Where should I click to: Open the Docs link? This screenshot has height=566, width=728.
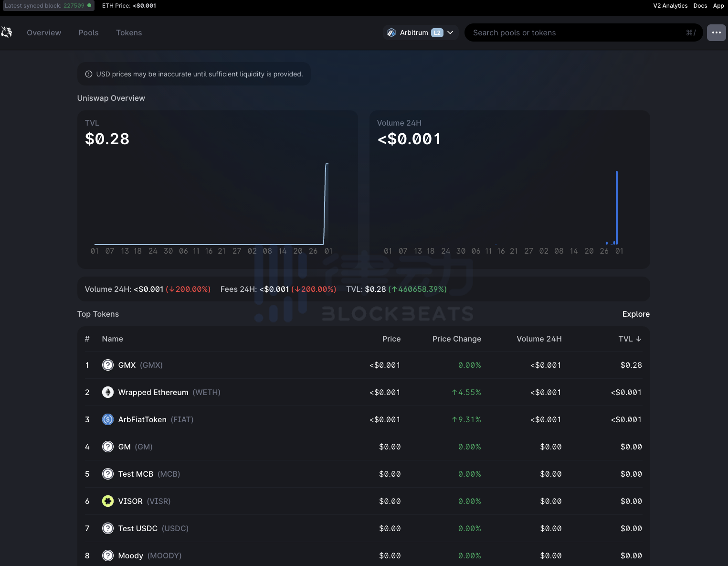point(700,6)
